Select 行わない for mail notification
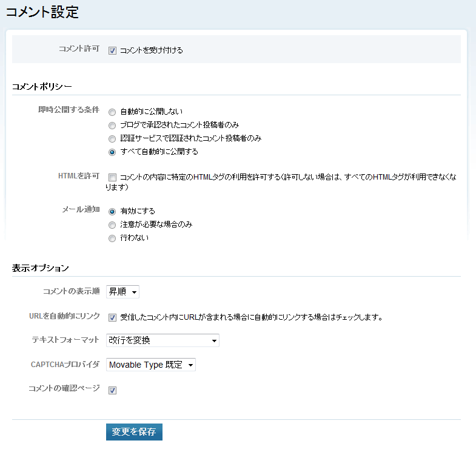This screenshot has width=476, height=449. coord(112,238)
